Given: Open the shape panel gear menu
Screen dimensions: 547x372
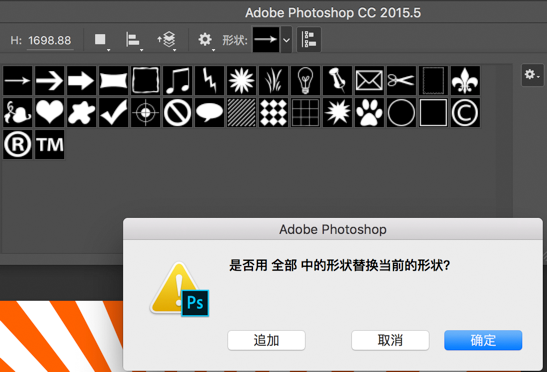Looking at the screenshot, I should 532,75.
